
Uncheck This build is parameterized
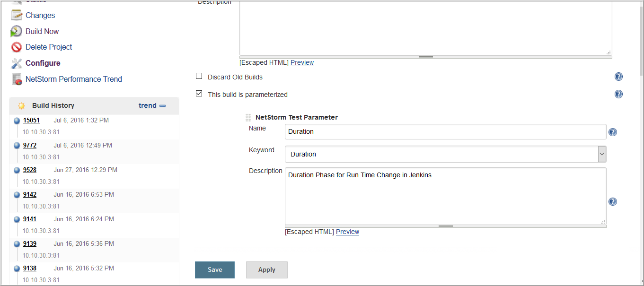(x=199, y=94)
